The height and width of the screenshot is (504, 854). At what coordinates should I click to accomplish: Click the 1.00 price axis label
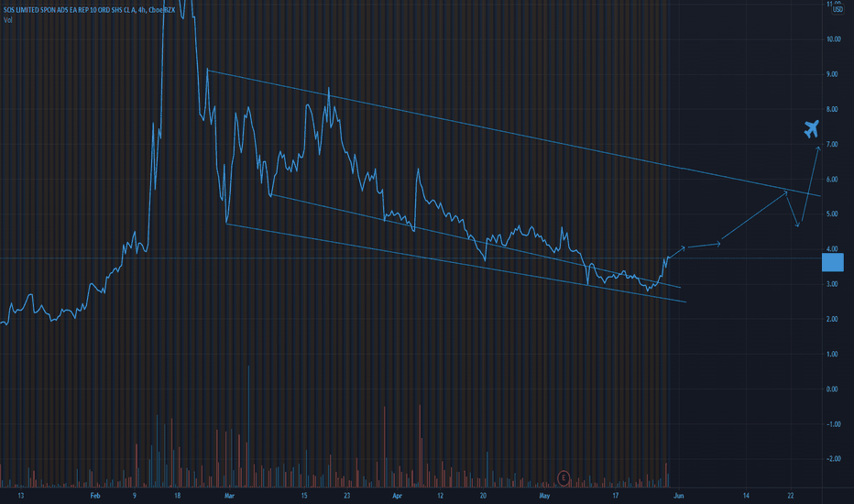[x=832, y=354]
